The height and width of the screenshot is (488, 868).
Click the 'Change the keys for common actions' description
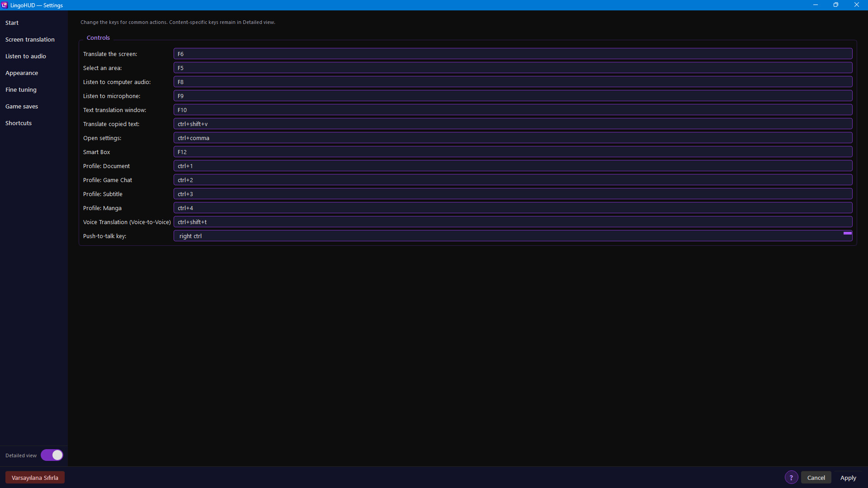178,22
